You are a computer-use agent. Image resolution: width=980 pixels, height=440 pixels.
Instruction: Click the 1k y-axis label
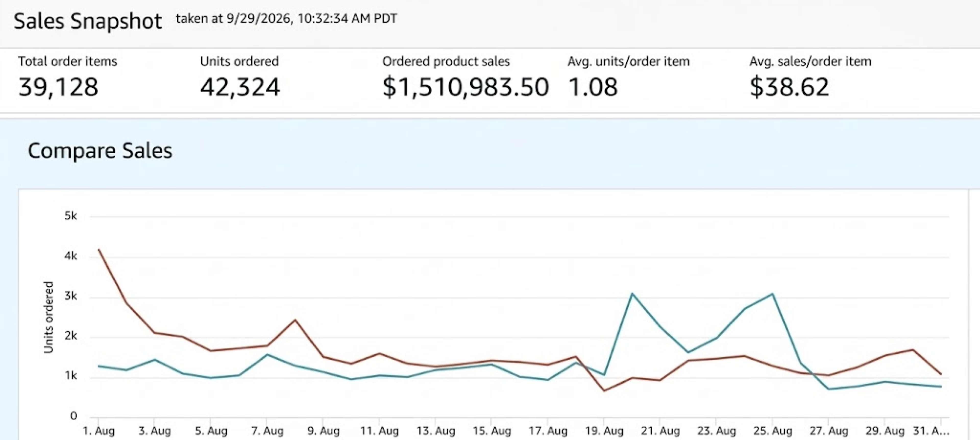(70, 376)
